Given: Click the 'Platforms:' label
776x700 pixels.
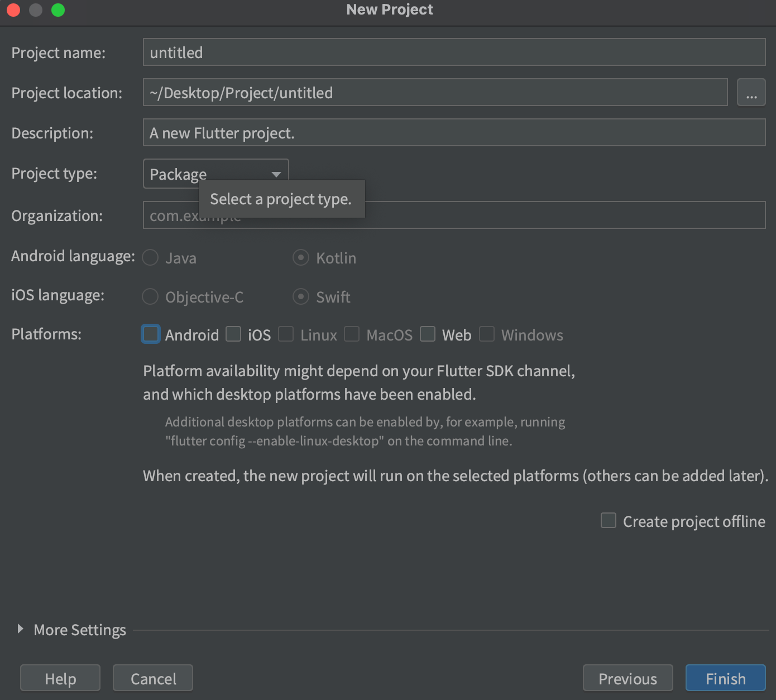Looking at the screenshot, I should pyautogui.click(x=46, y=334).
